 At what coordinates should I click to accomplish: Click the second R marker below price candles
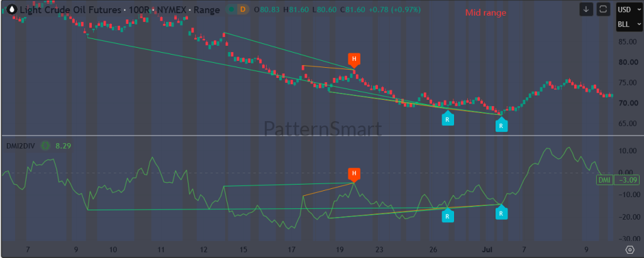pyautogui.click(x=501, y=125)
